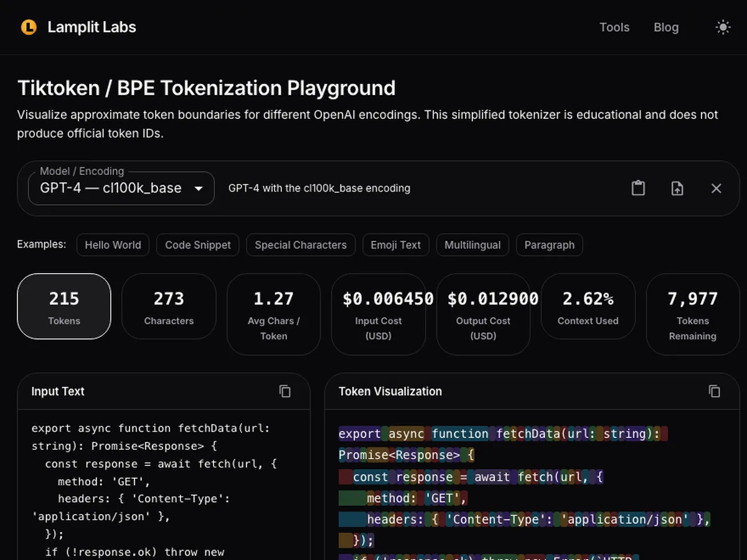Clear input with the X icon
The width and height of the screenshot is (747, 560).
(x=716, y=188)
